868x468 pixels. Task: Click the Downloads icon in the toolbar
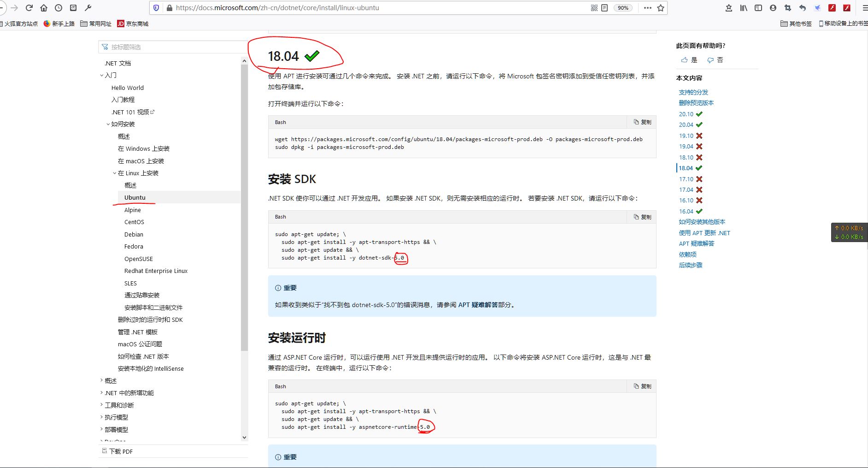729,8
